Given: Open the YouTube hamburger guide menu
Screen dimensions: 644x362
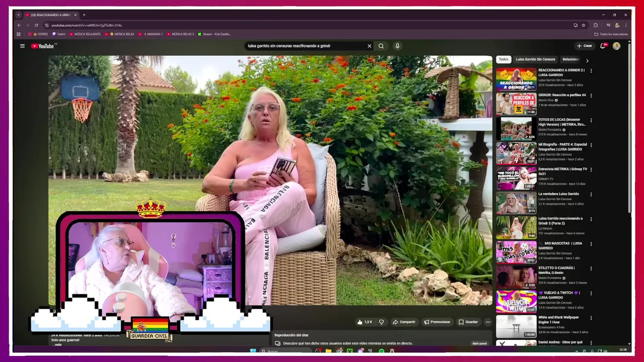Looking at the screenshot, I should [x=22, y=46].
